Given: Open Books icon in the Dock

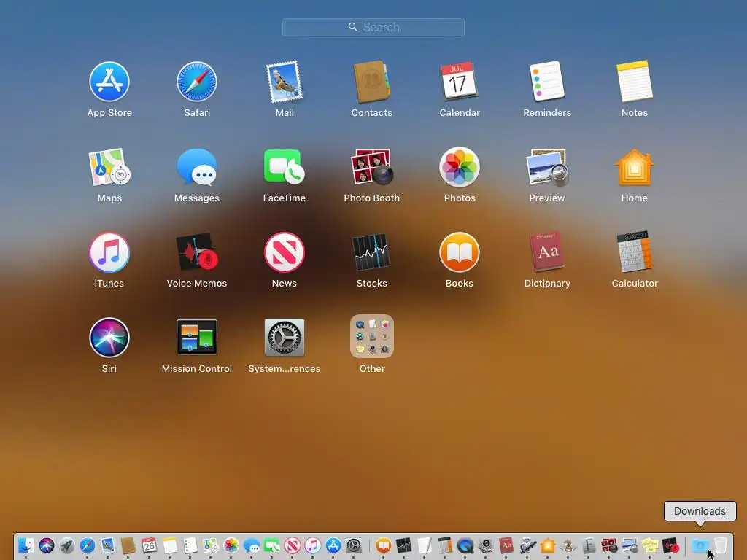Looking at the screenshot, I should tap(384, 545).
